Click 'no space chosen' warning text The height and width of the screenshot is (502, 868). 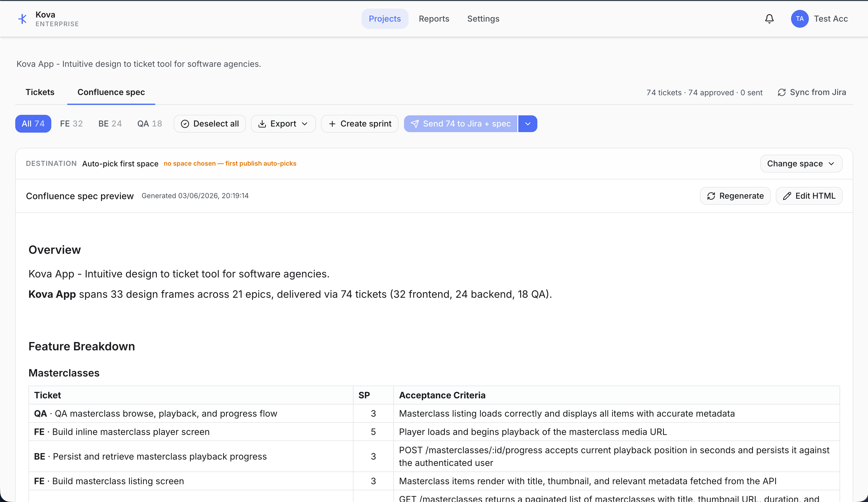(x=230, y=163)
